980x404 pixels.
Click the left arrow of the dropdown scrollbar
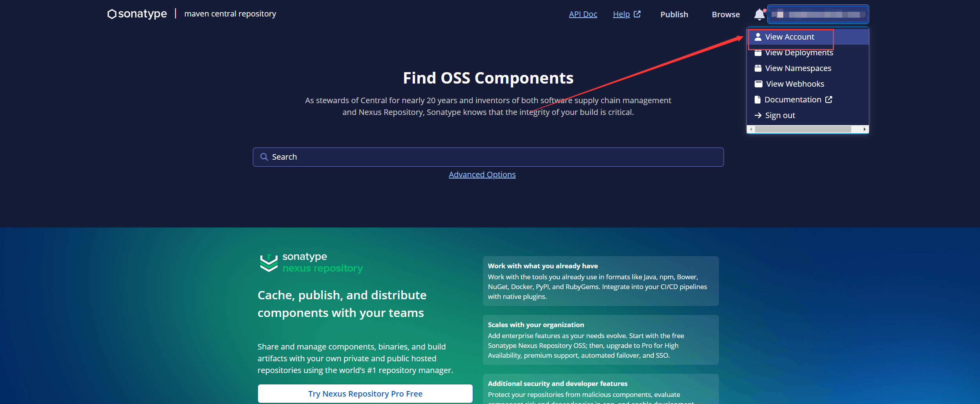tap(751, 129)
